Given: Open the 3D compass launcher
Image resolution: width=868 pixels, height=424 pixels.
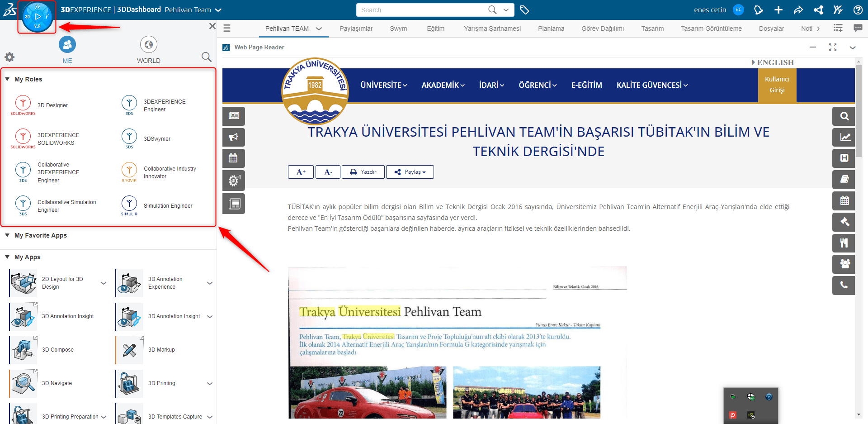Looking at the screenshot, I should pos(37,17).
